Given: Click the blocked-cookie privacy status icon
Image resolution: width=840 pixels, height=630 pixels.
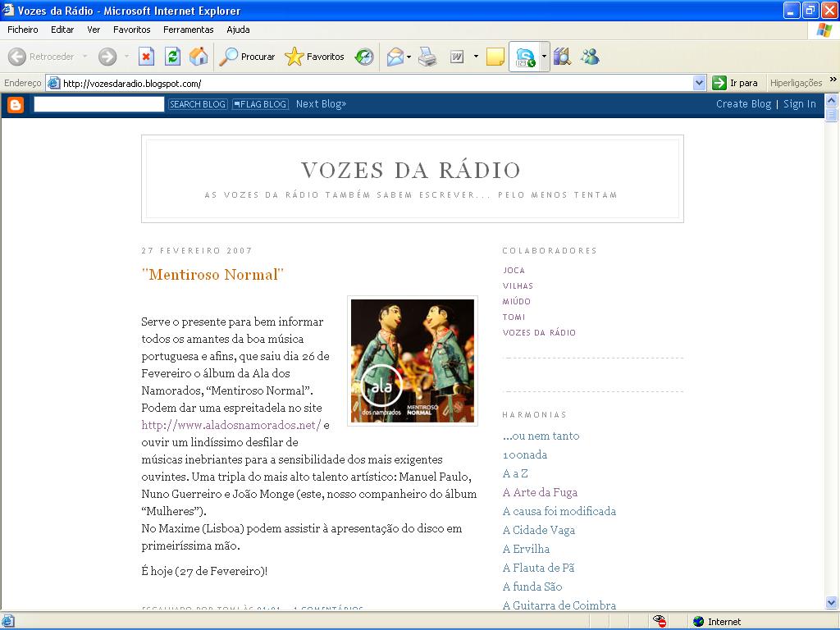Looking at the screenshot, I should click(660, 621).
